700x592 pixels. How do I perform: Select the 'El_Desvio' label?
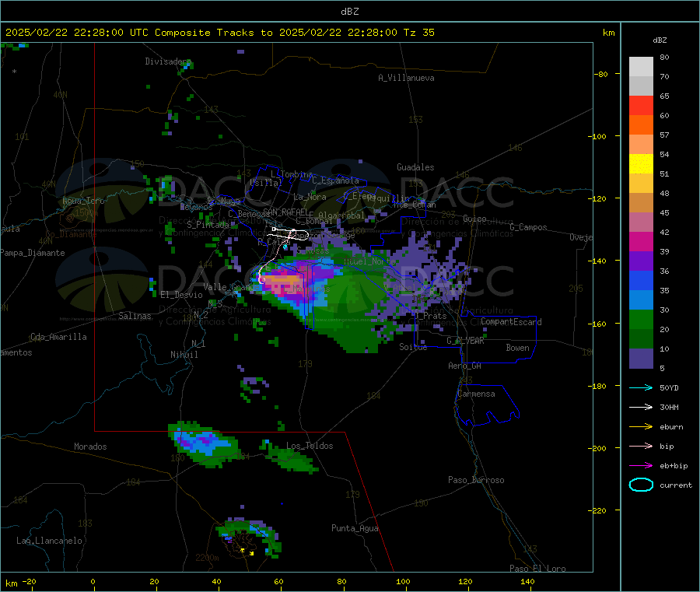182,295
